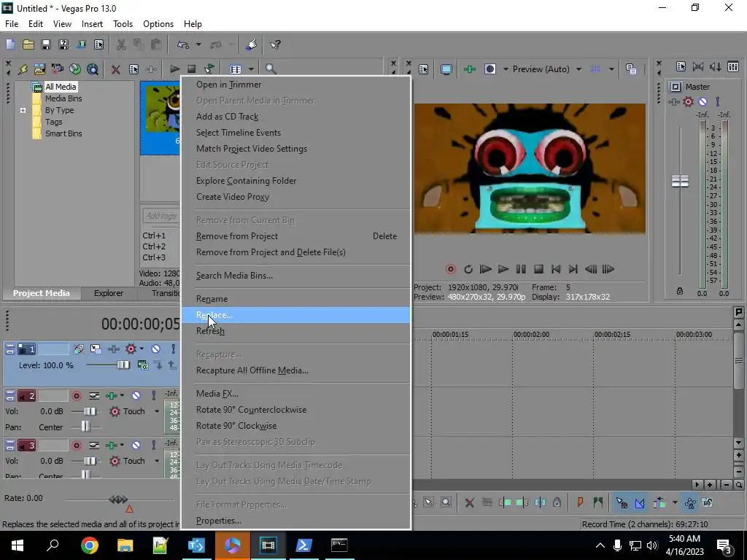Click the red X remove media icon
The width and height of the screenshot is (747, 560).
point(115,69)
